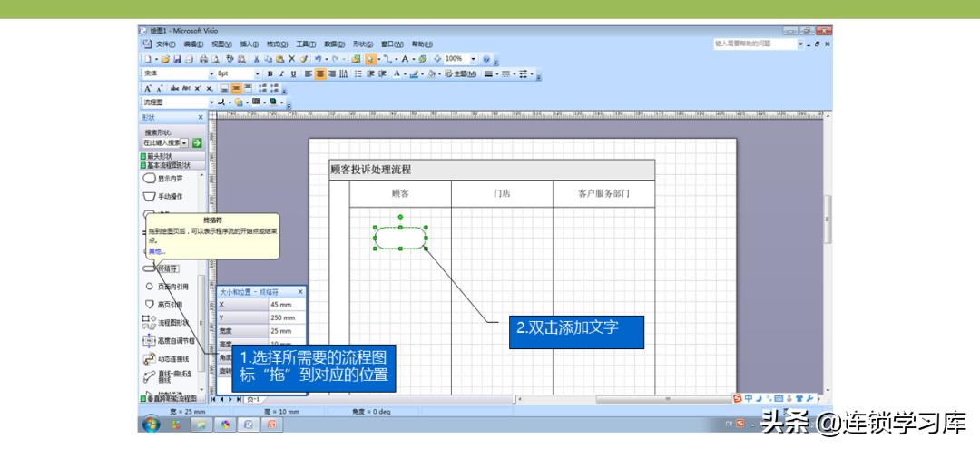Click the Format Painter brush icon
Image resolution: width=980 pixels, height=449 pixels.
tap(304, 59)
